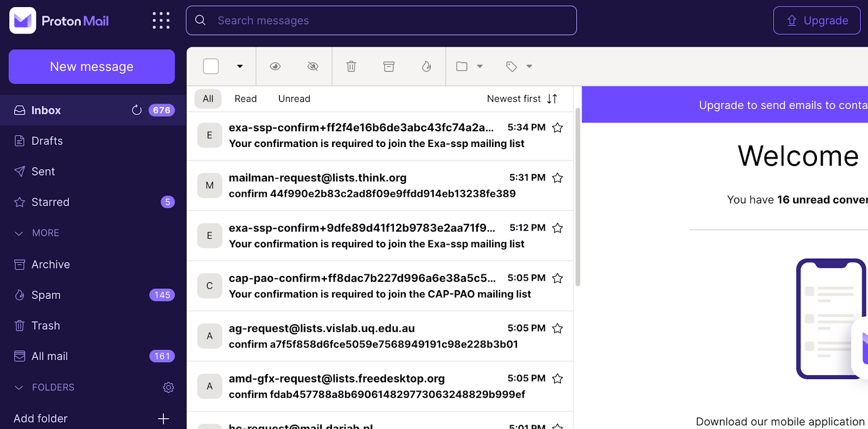Star the cap-pao-confirm email
Screen dimensions: 868x429
pyautogui.click(x=557, y=278)
